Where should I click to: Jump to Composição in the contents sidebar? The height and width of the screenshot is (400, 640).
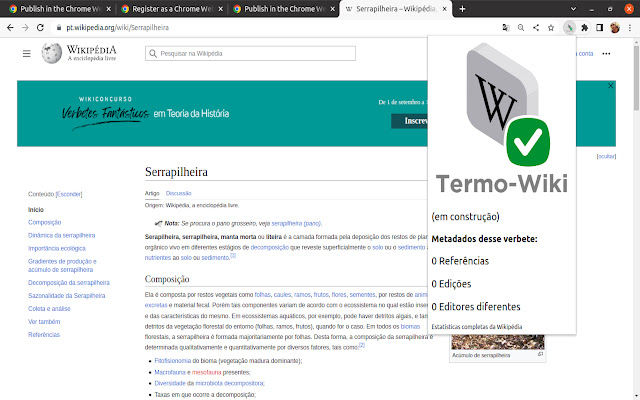coord(44,222)
